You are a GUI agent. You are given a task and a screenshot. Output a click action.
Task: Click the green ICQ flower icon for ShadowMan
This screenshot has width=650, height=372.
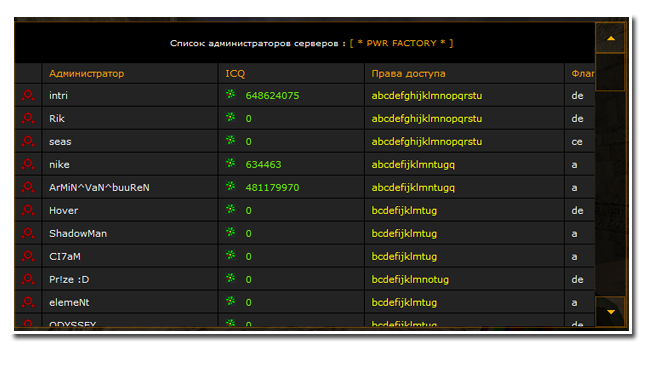pos(230,232)
